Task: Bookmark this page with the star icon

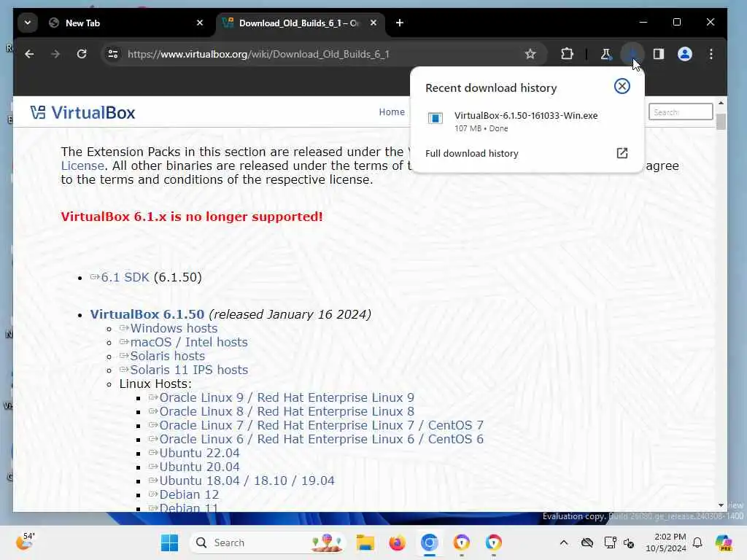Action: (x=530, y=54)
